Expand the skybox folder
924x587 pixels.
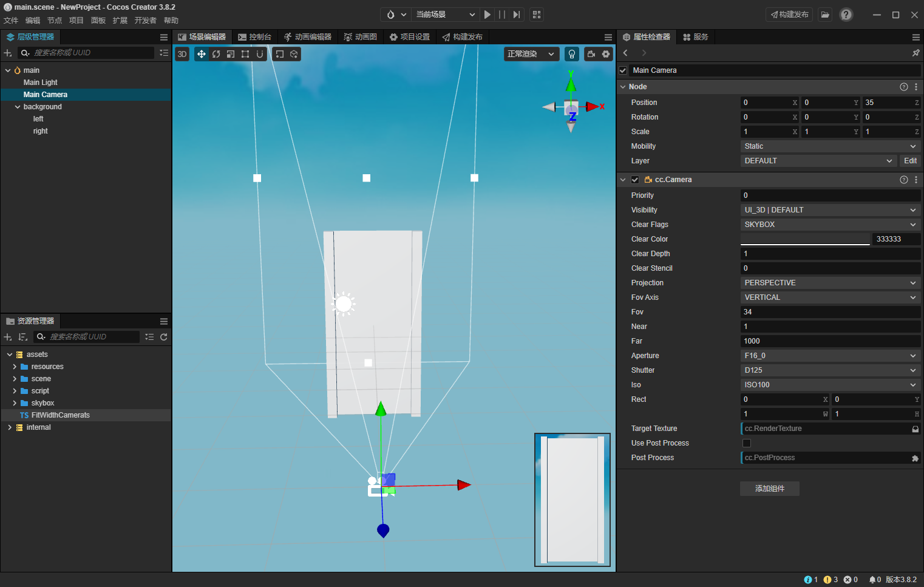pos(15,403)
